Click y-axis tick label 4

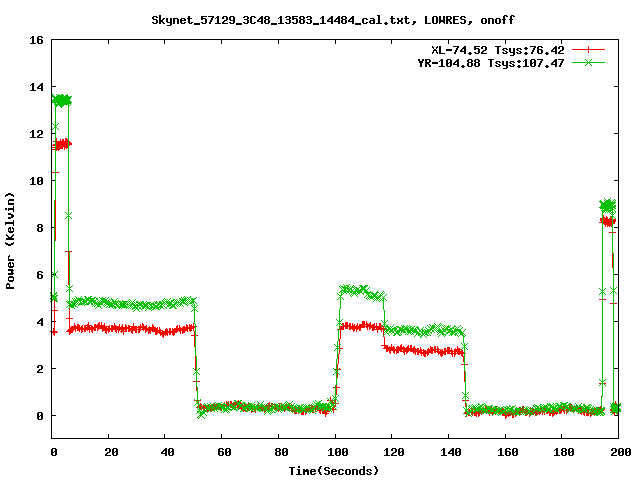[x=40, y=322]
